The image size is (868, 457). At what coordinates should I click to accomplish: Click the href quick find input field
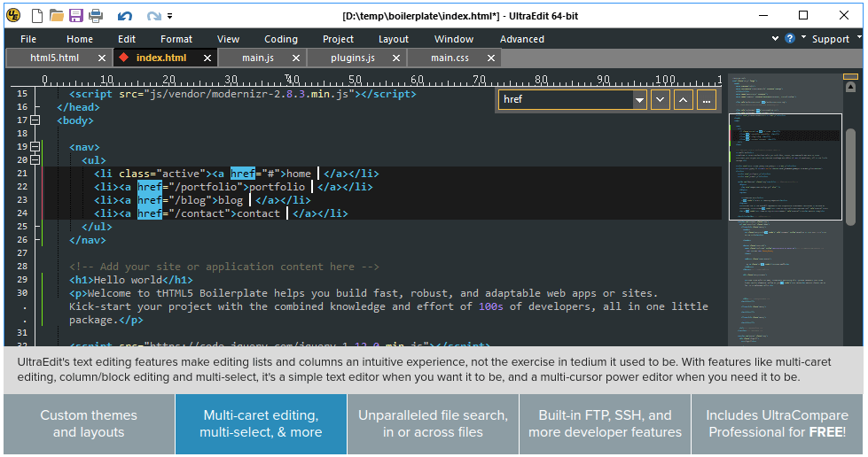coord(566,99)
